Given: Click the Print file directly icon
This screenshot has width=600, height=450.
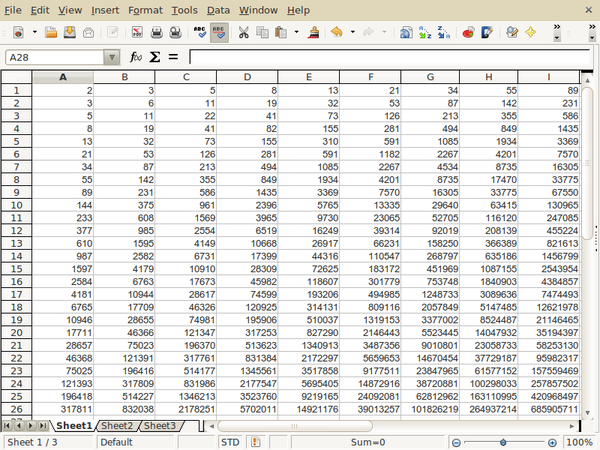Looking at the screenshot, I should 157,33.
